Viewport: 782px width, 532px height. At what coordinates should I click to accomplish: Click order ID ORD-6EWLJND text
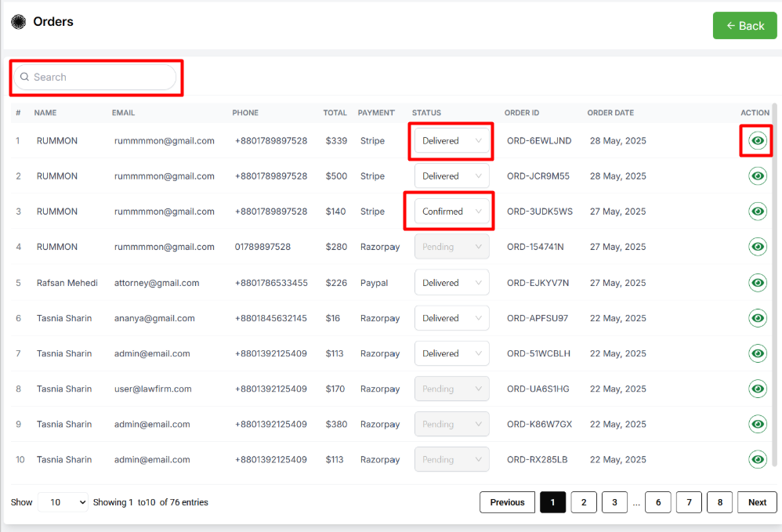click(x=539, y=140)
